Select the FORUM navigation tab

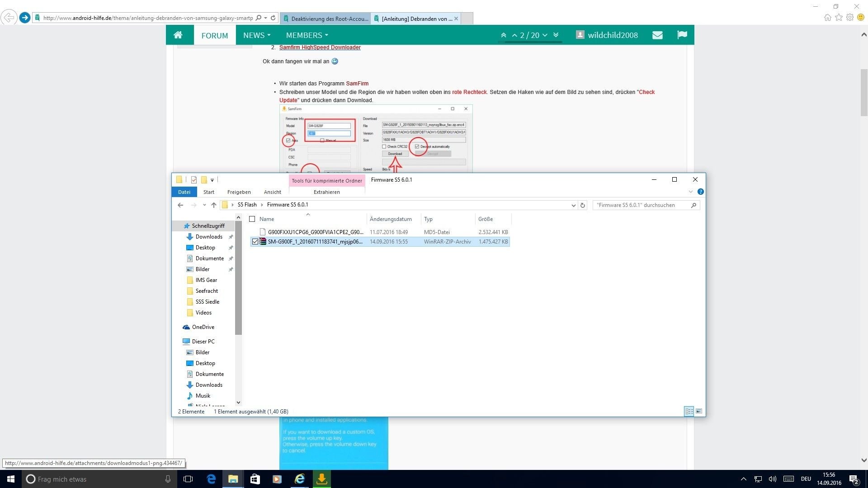coord(215,35)
